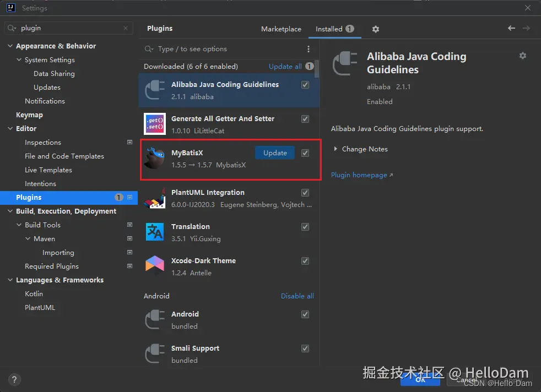Screen dimensions: 541x392
Task: Click the PlantUML Integration plugin icon
Action: pos(155,198)
